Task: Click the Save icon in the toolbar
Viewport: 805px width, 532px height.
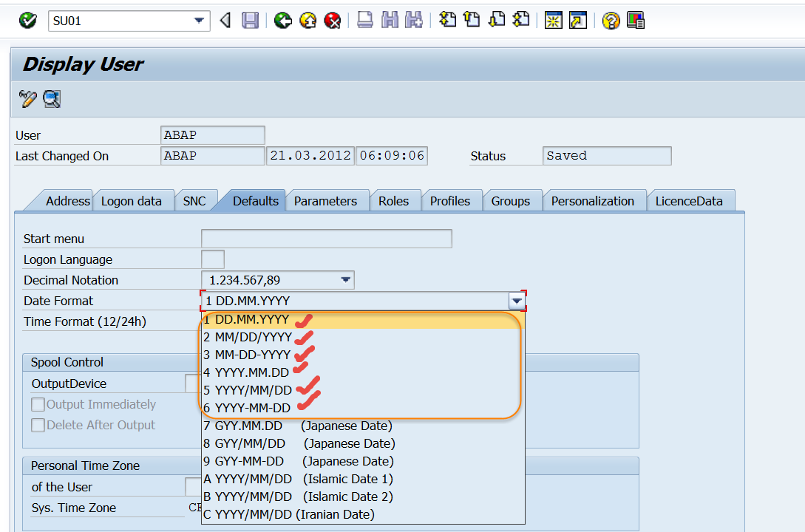Action: pyautogui.click(x=250, y=21)
